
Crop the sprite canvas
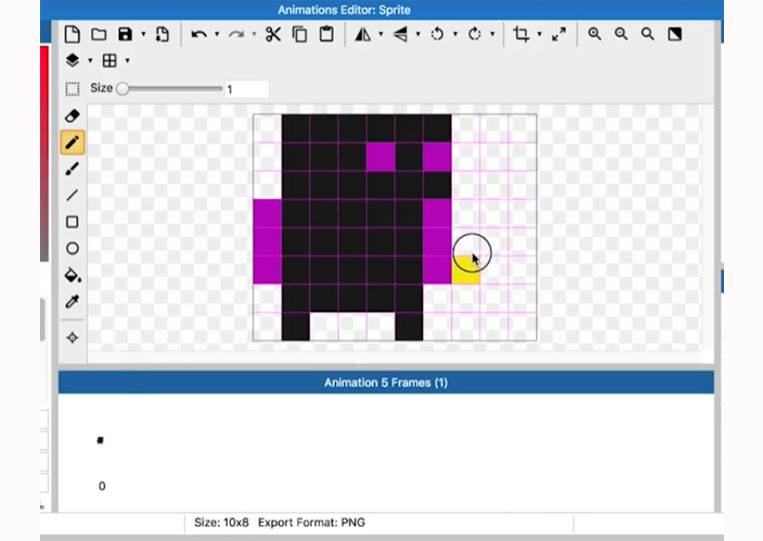521,34
